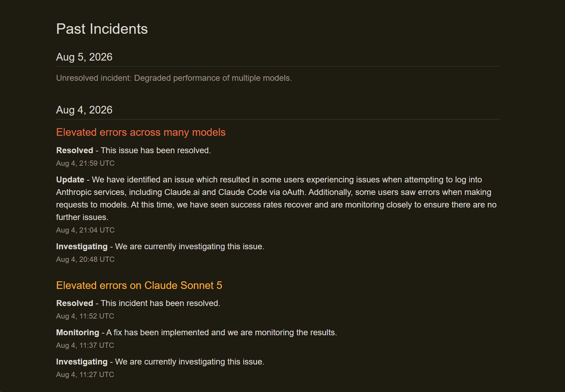Click Investigating label under Claude Sonnet 5 incident

pos(82,362)
